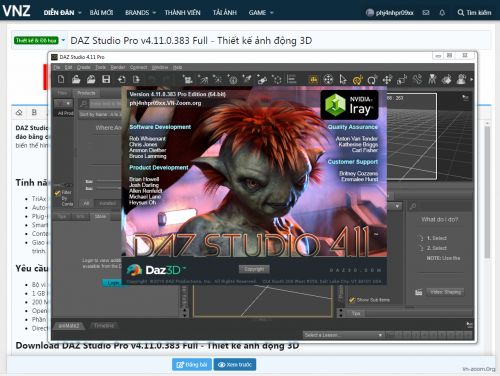Image resolution: width=500 pixels, height=376 pixels.
Task: Open THÀNH VIÊN link in VNZ navigation
Action: click(x=182, y=13)
